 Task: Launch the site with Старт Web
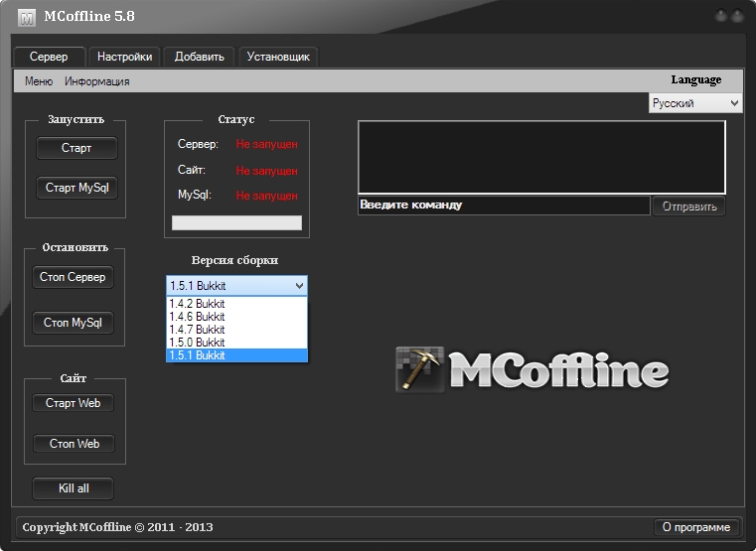click(73, 403)
